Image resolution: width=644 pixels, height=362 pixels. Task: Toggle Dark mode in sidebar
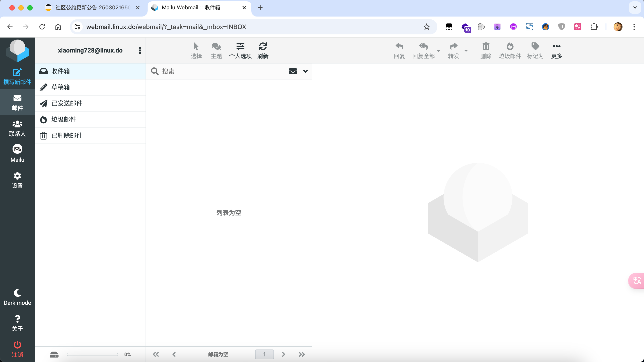click(x=17, y=297)
